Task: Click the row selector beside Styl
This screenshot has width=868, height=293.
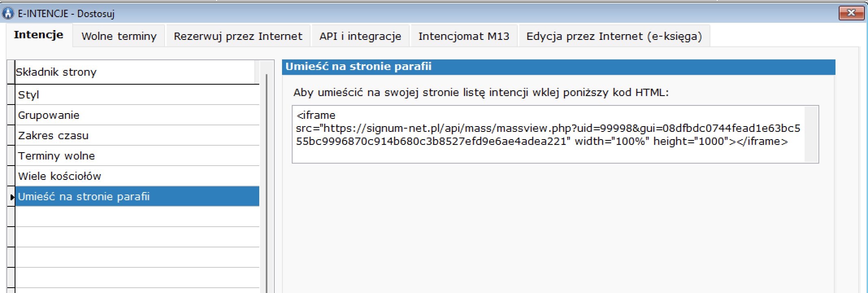Action: click(11, 95)
